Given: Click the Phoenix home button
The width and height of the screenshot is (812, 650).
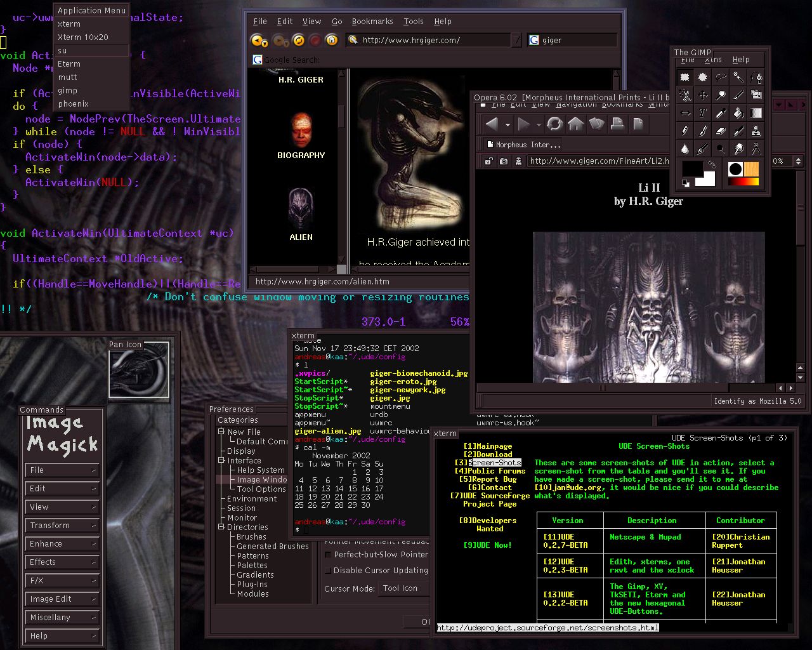Looking at the screenshot, I should (331, 40).
